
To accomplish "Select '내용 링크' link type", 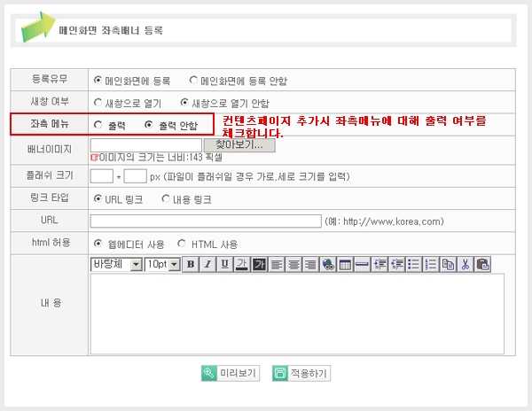I will coord(166,198).
